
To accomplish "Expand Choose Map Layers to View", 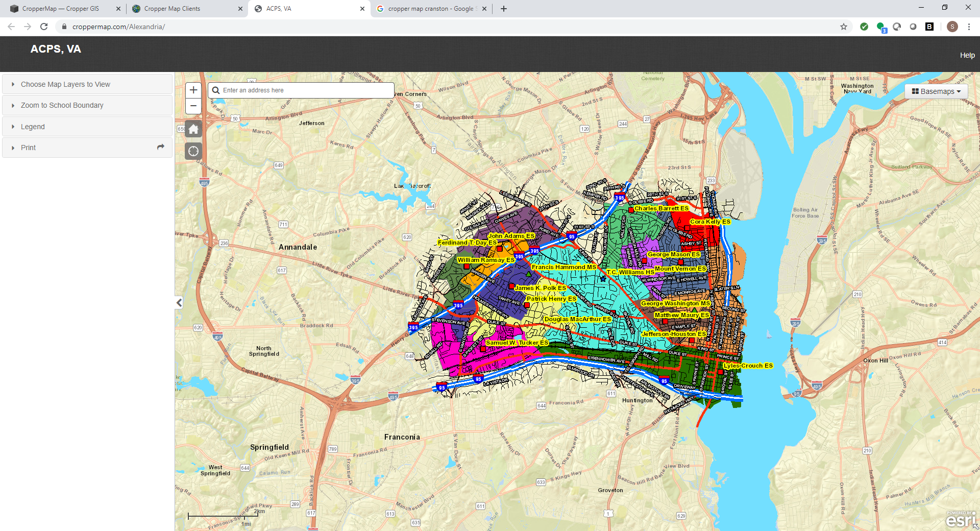I will point(87,84).
